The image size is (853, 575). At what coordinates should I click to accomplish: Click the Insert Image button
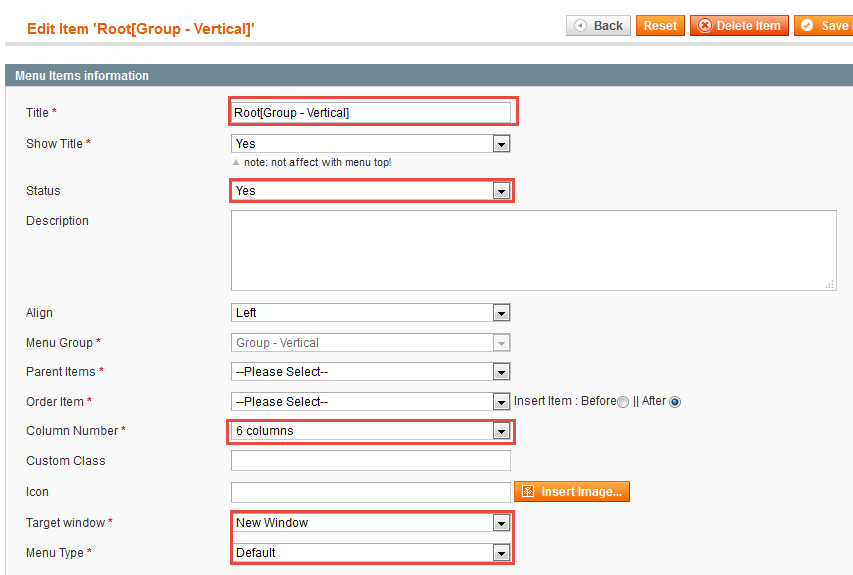[572, 491]
